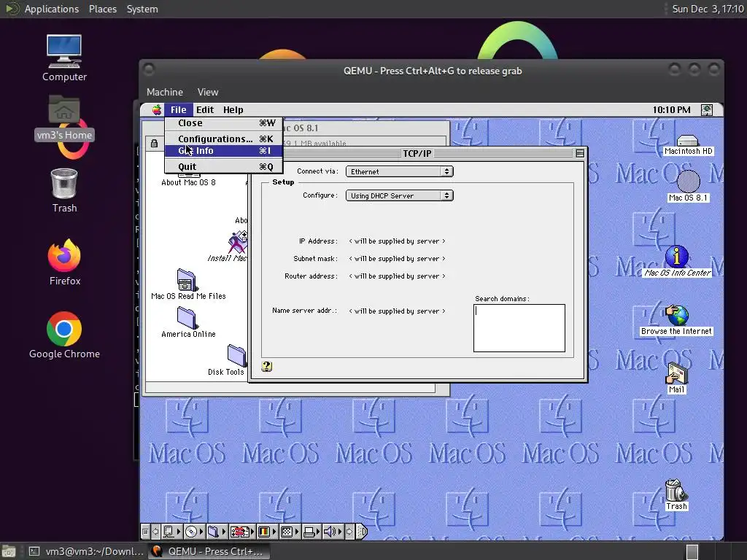
Task: Click the AppleTalk switch in control strip
Action: click(x=172, y=532)
